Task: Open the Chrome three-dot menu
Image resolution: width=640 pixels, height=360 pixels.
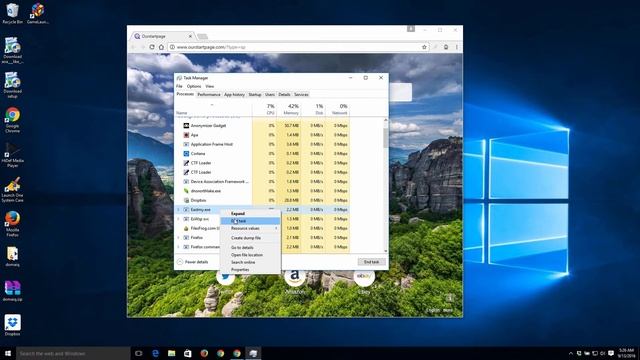Action: pos(456,47)
